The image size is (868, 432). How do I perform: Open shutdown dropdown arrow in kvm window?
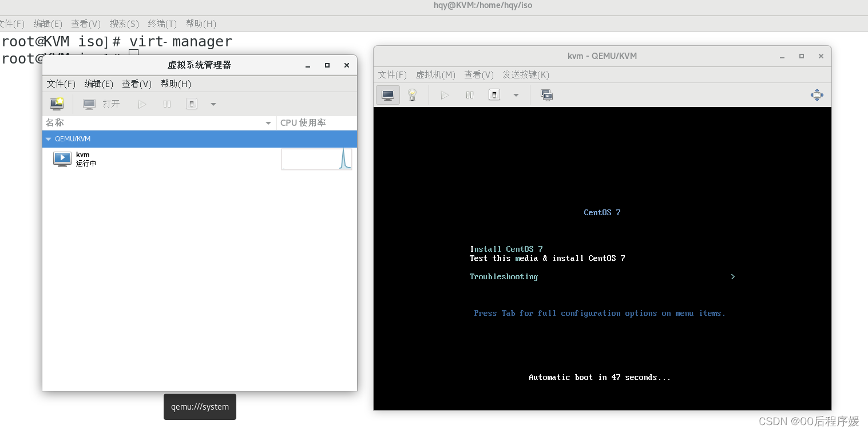click(x=516, y=95)
